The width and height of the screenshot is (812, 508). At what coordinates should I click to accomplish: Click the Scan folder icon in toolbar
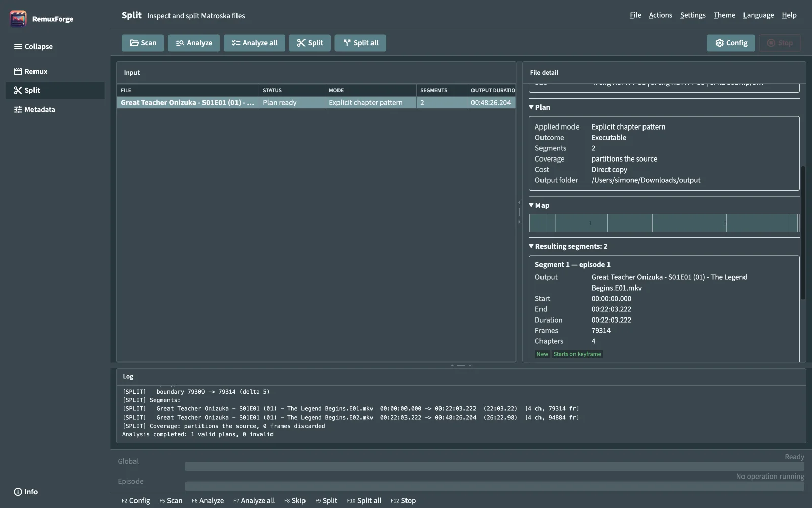(134, 43)
